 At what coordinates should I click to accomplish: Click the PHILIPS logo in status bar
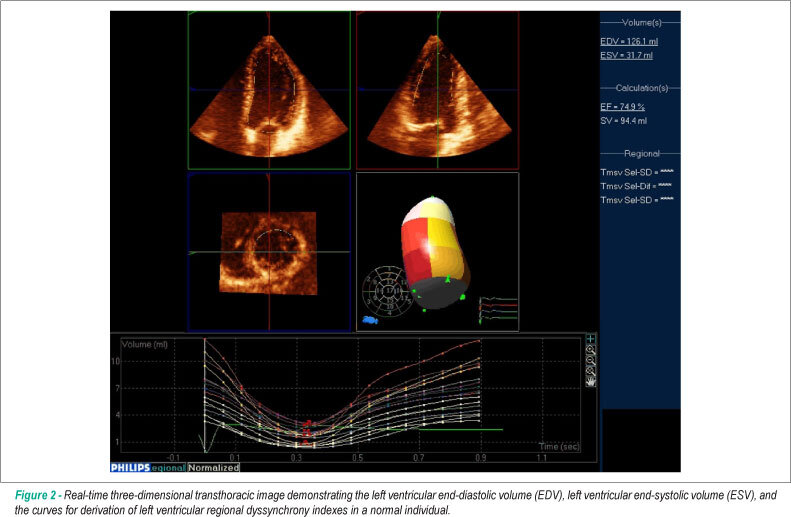pyautogui.click(x=130, y=468)
